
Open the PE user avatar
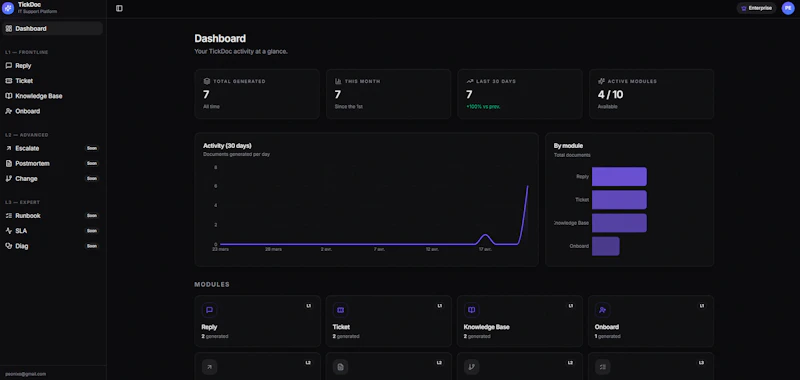(788, 8)
